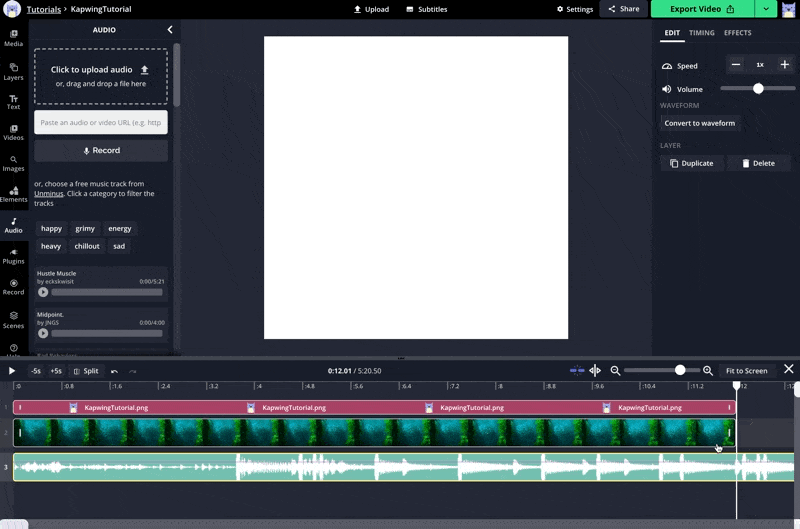The width and height of the screenshot is (800, 529).
Task: Toggle the timeline snapping icon
Action: [x=576, y=371]
